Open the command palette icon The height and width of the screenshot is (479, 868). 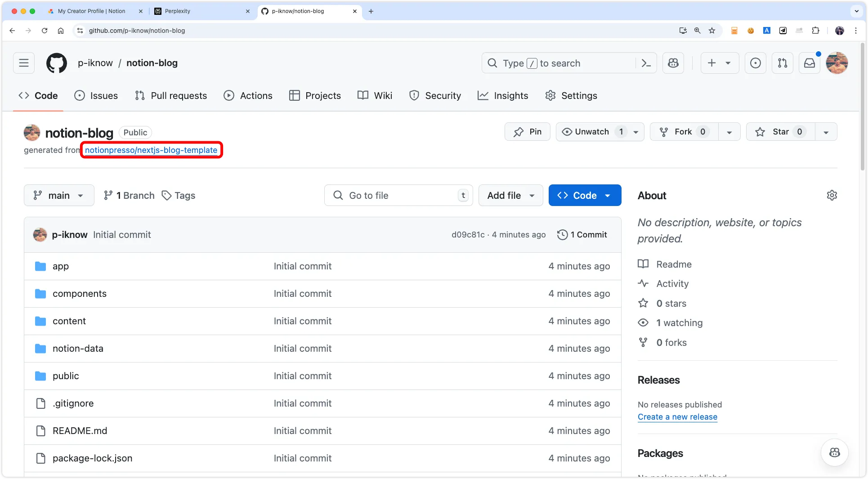coord(646,63)
